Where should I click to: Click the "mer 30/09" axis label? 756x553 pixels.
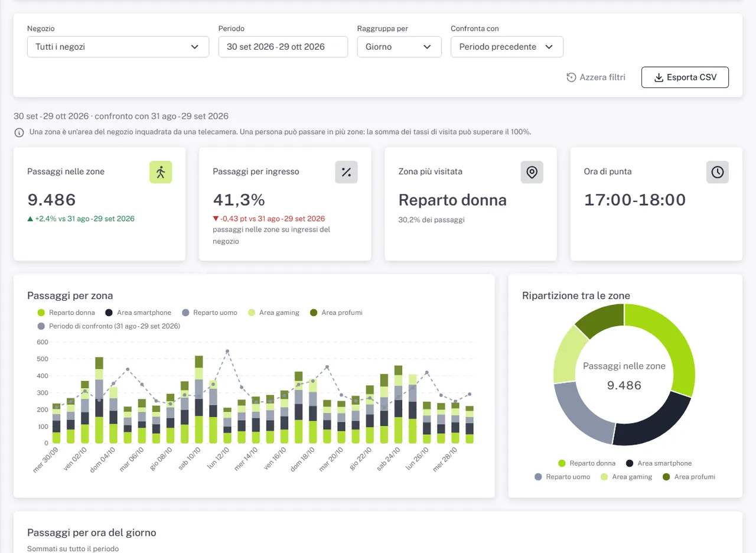[x=46, y=461]
